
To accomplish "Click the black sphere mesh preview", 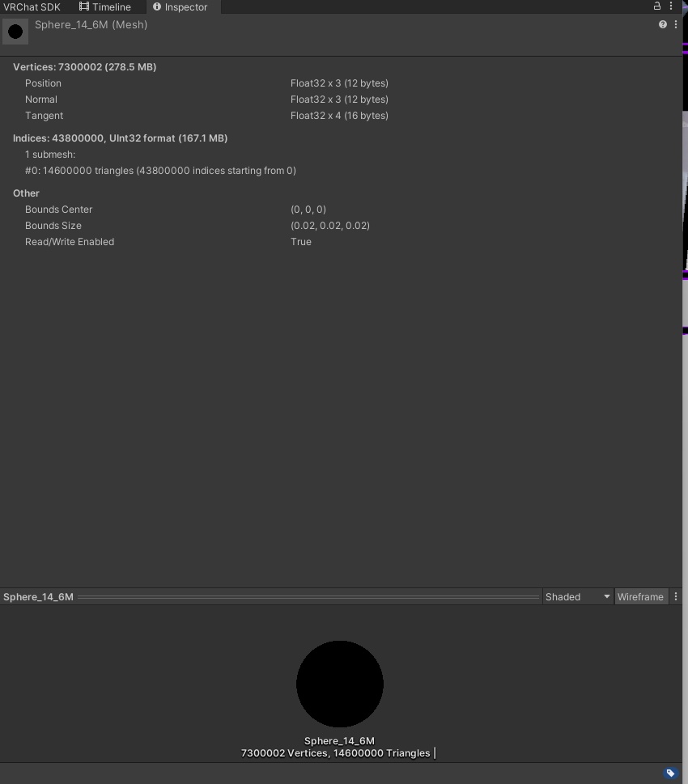I will point(340,684).
